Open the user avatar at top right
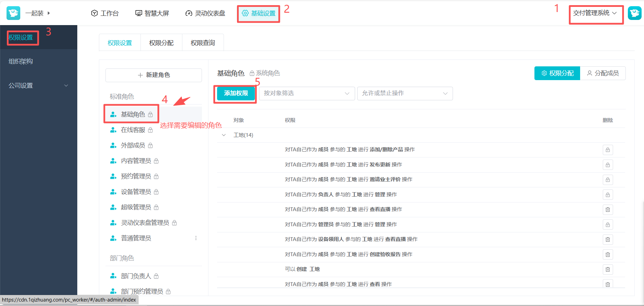 (634, 13)
